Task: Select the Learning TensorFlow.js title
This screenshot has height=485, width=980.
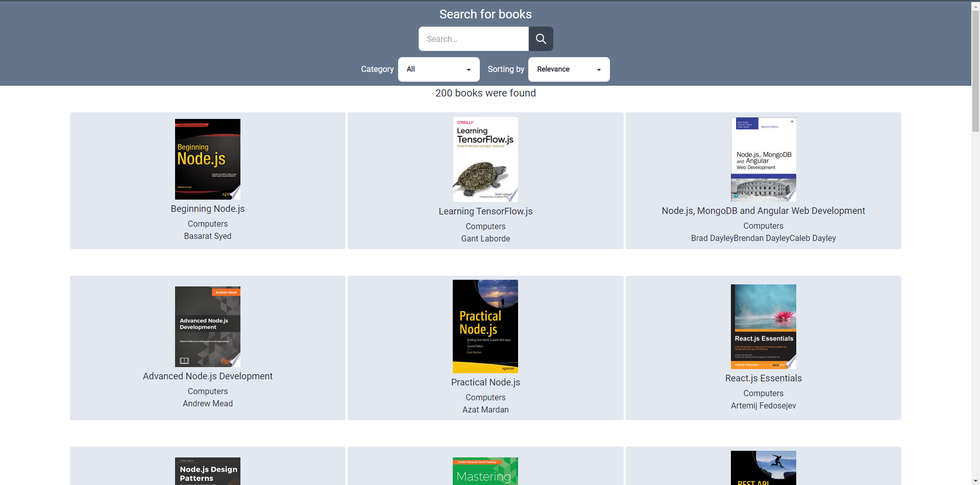Action: tap(485, 211)
